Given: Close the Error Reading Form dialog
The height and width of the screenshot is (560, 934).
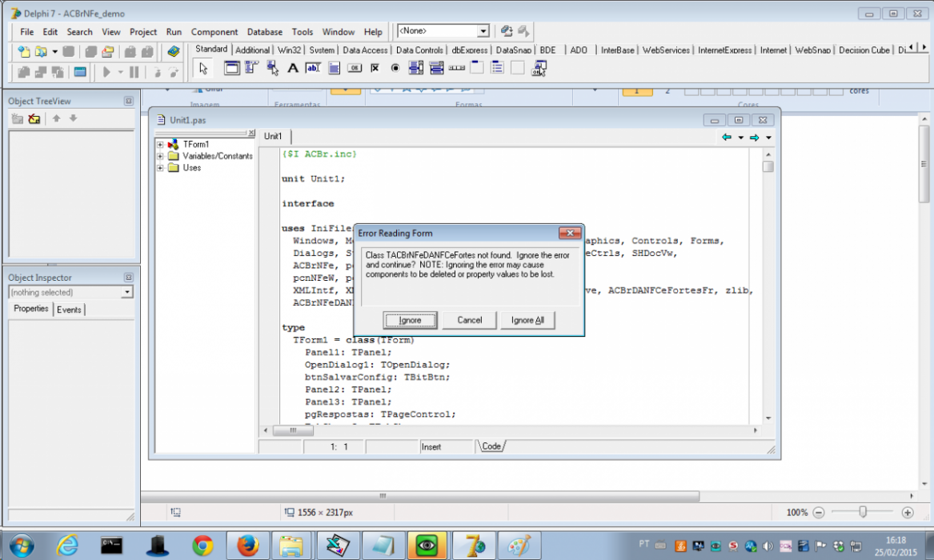Looking at the screenshot, I should click(x=570, y=233).
